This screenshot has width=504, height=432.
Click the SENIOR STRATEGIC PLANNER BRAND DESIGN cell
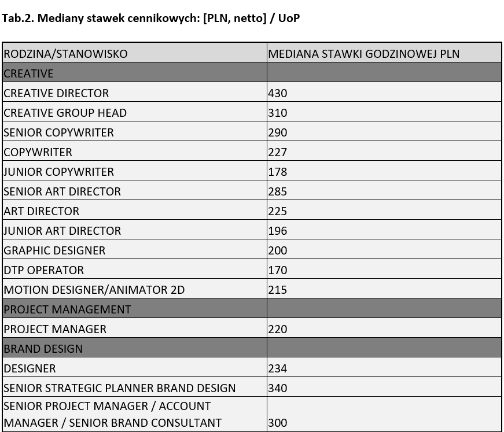click(119, 388)
